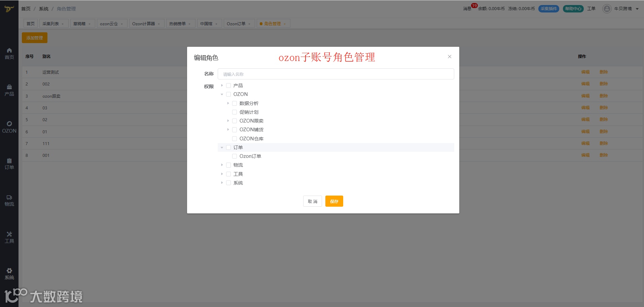Close the 中国馆 tab using its x
The width and height of the screenshot is (644, 307).
[x=216, y=24]
